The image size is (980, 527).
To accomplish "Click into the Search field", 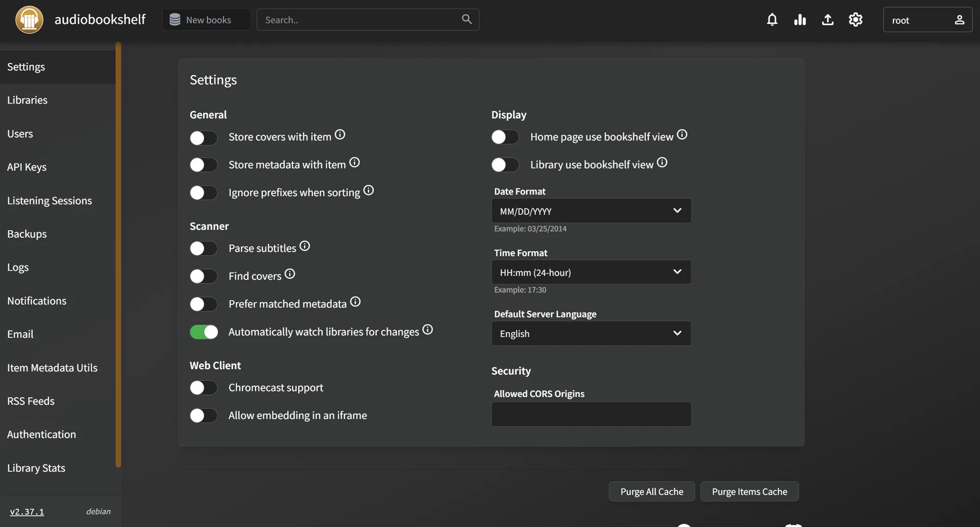I will (x=367, y=19).
